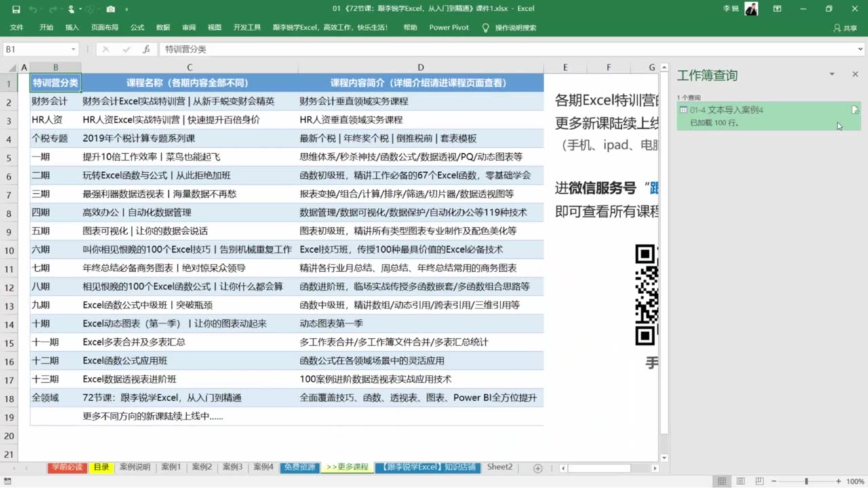Open Insert Function fx icon
Image resolution: width=868 pixels, height=488 pixels.
pos(146,49)
